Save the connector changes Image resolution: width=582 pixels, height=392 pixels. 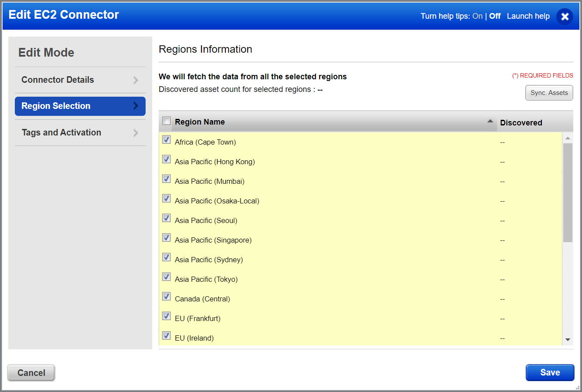(x=550, y=372)
